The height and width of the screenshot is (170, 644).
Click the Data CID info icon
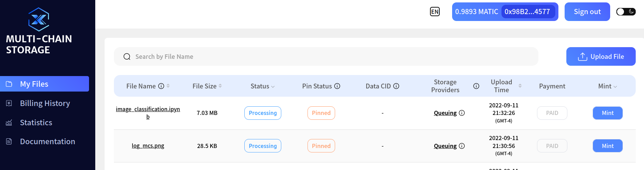point(396,86)
